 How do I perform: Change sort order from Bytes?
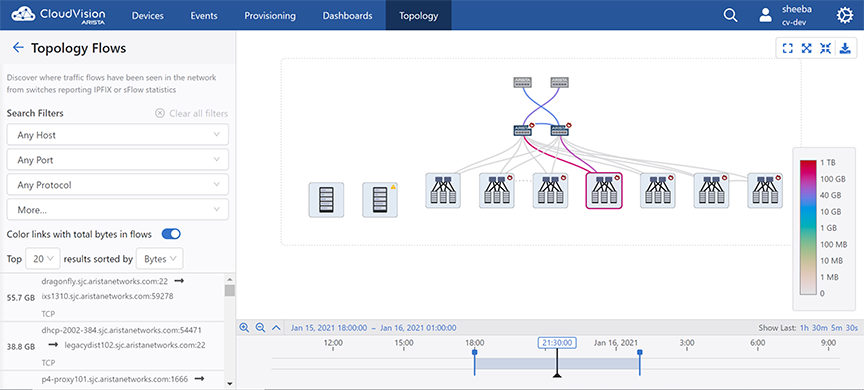[160, 258]
